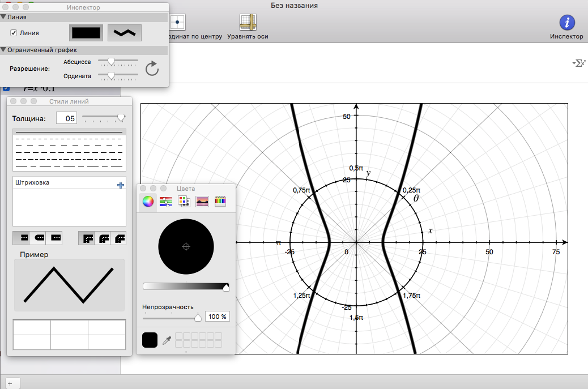Open the black line color well
Image resolution: width=588 pixels, height=389 pixels.
(86, 33)
